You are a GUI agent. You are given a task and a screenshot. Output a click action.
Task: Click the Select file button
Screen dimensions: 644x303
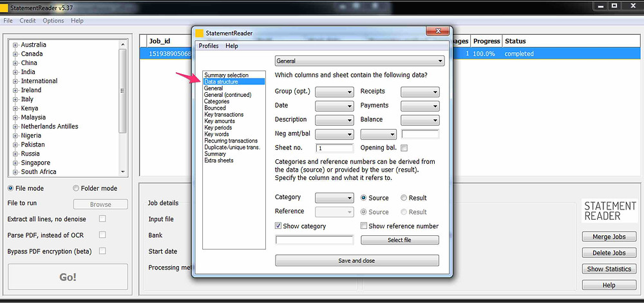coord(400,240)
